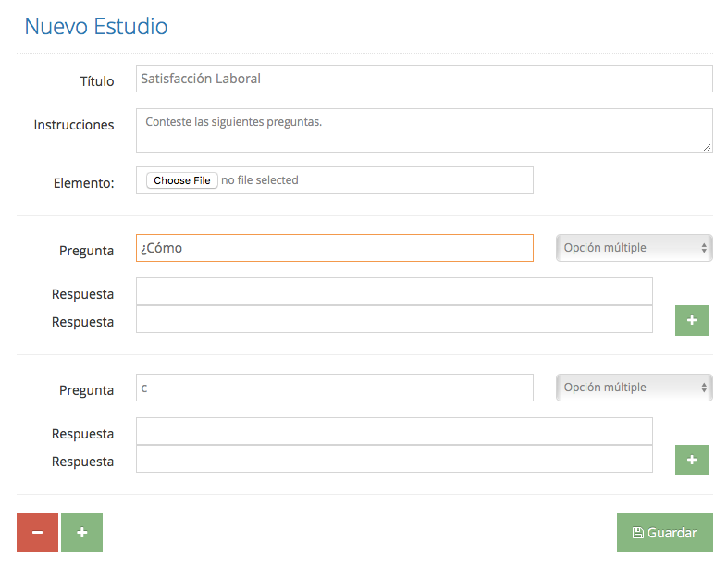Open the first question's Opción múltiple dropdown
Screen dimensions: 728x567
coord(635,248)
